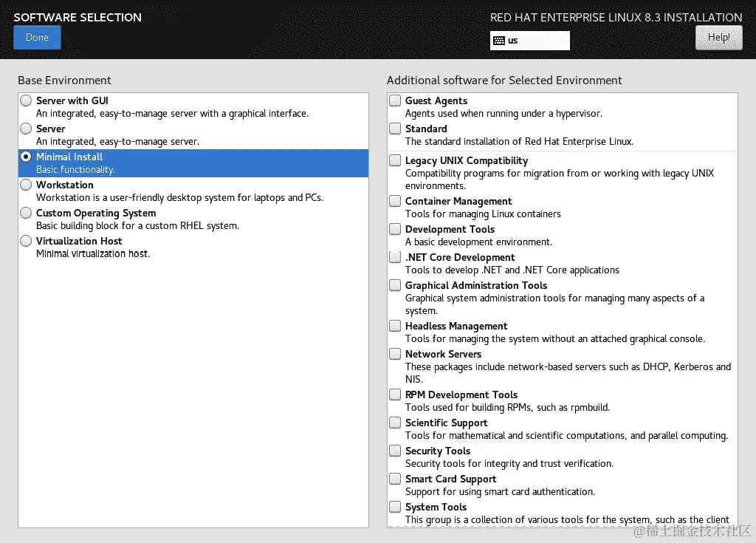The image size is (756, 543).
Task: Open the Help dialog
Action: pyautogui.click(x=718, y=38)
